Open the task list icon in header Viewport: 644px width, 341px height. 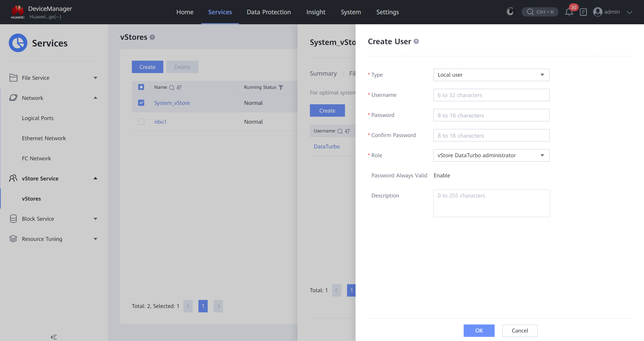(x=583, y=12)
